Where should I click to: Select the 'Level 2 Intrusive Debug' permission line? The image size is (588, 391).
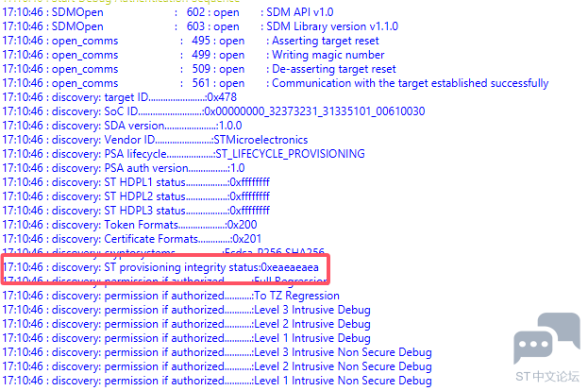click(x=186, y=324)
